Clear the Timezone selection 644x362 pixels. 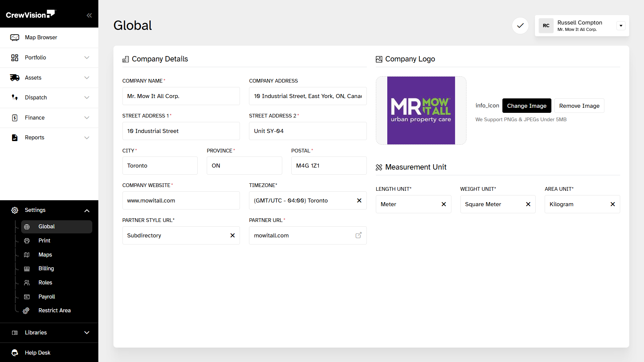[x=359, y=200]
